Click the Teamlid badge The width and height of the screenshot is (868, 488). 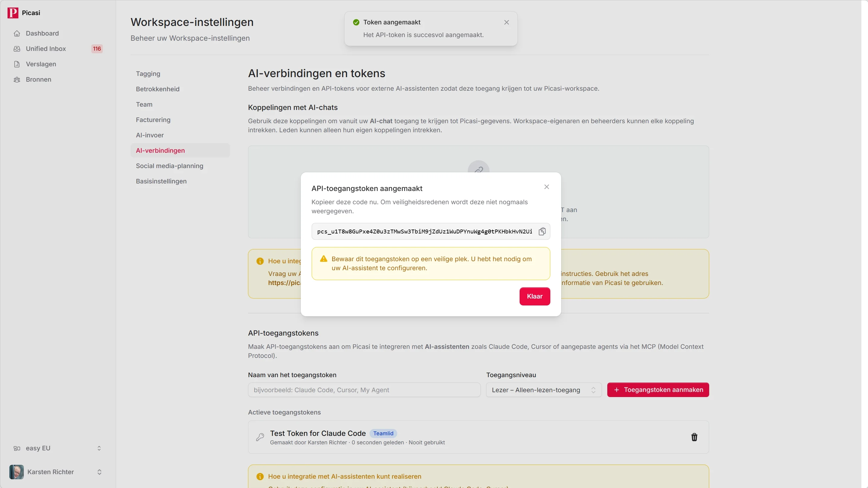pyautogui.click(x=383, y=433)
